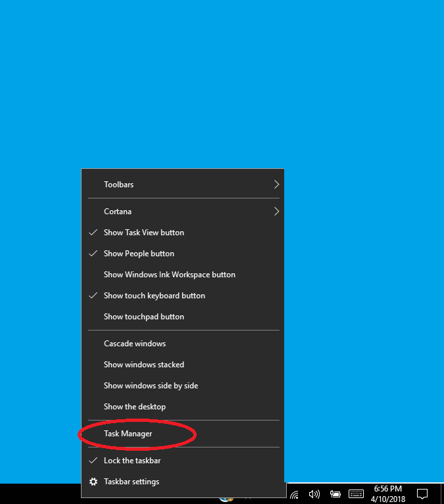Open the Action Center notification icon
444x504 pixels.
point(422,493)
